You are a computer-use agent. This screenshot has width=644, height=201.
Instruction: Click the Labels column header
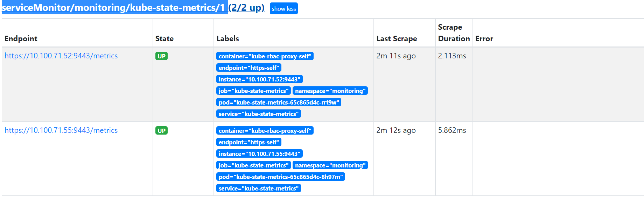pyautogui.click(x=227, y=39)
